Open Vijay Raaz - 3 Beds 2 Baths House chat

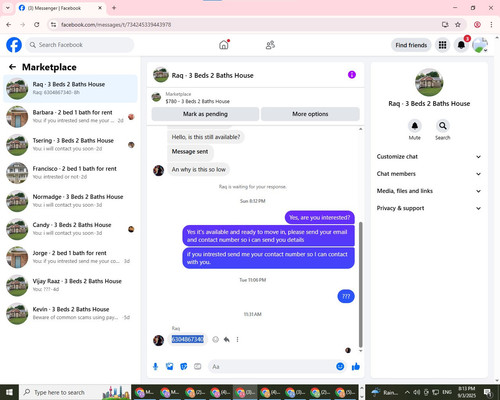point(70,285)
